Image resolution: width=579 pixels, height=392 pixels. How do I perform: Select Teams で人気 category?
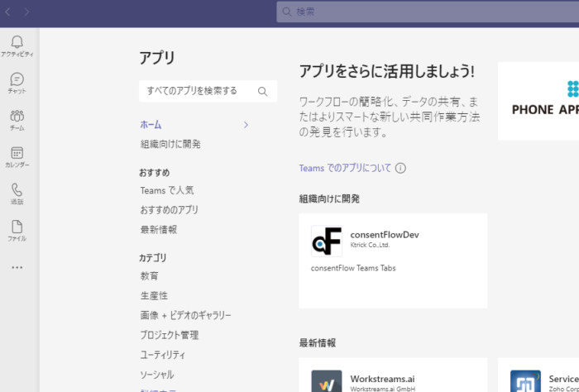167,190
